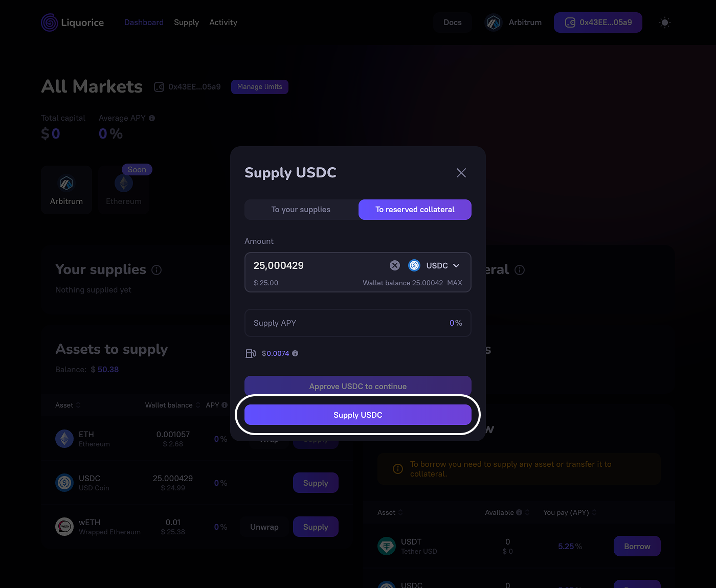Open the USDC token dropdown

pos(435,265)
